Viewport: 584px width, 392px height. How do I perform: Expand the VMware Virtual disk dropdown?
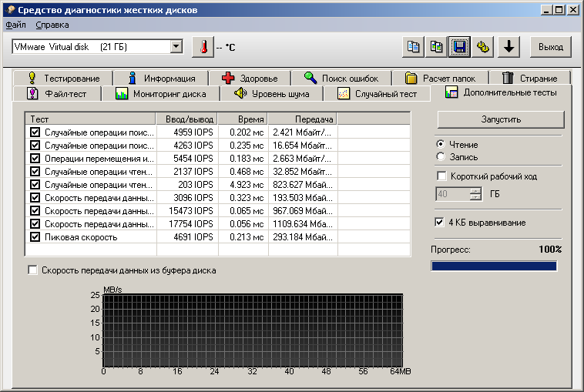tap(176, 47)
